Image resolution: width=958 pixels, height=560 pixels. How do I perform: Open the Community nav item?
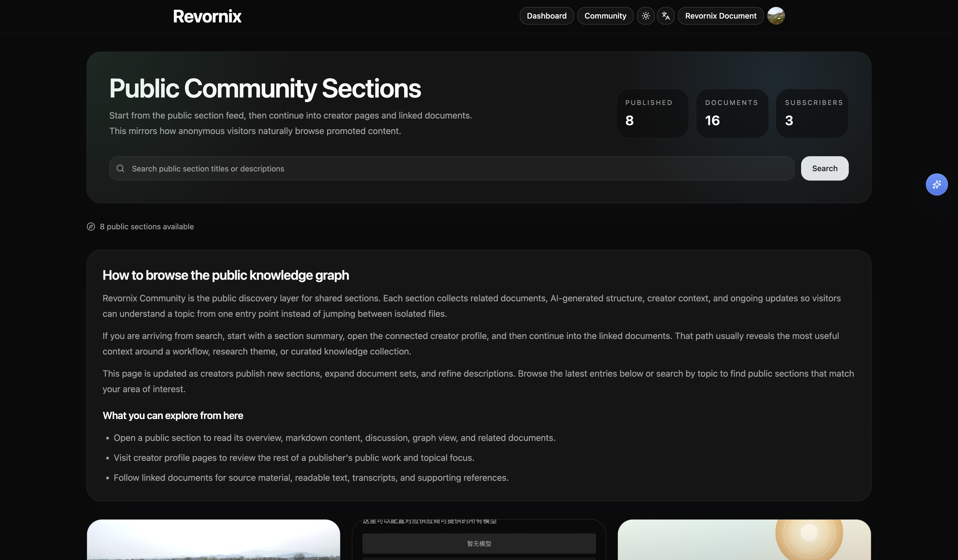coord(605,16)
